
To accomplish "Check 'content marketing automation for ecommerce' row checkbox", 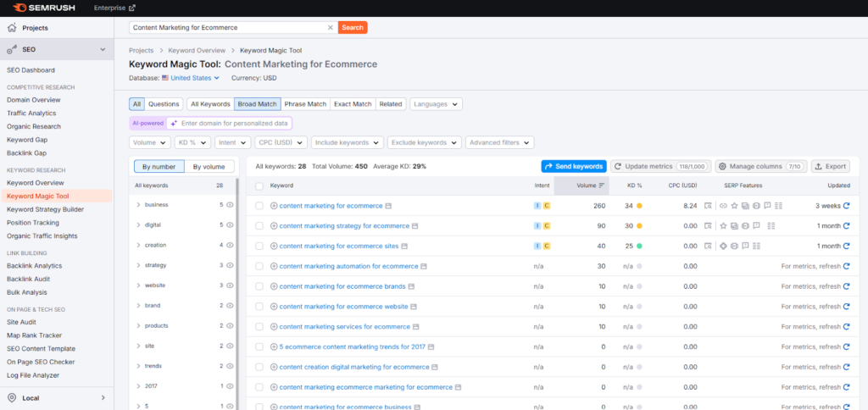I will (x=259, y=266).
